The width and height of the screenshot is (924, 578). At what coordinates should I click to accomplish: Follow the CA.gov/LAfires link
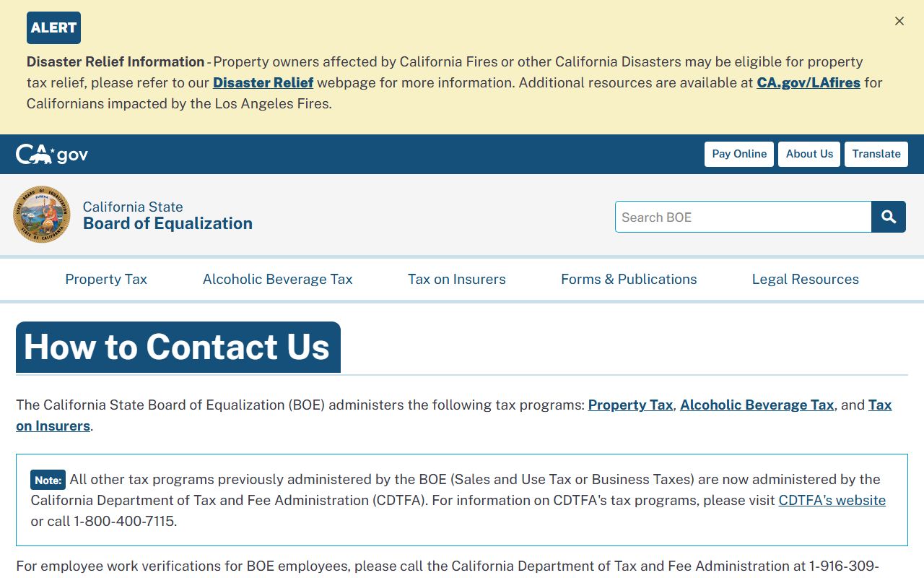pos(808,82)
